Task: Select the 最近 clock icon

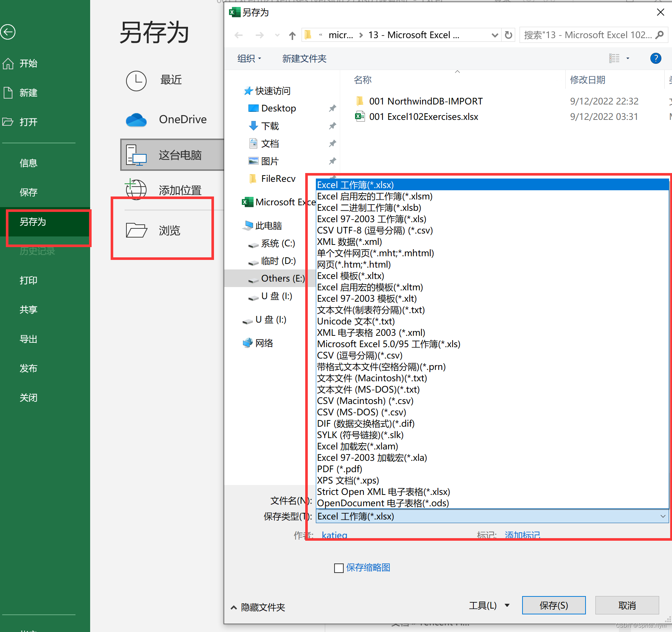Action: (x=136, y=81)
